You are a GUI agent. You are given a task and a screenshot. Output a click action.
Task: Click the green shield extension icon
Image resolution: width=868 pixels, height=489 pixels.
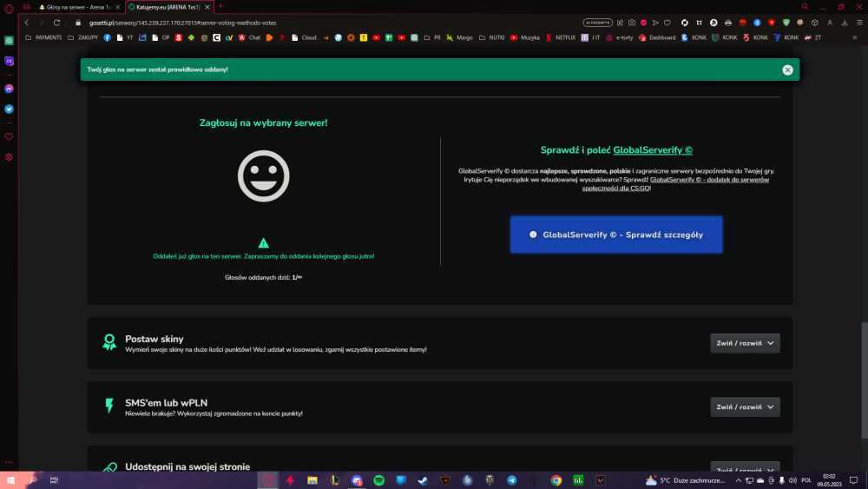(786, 23)
